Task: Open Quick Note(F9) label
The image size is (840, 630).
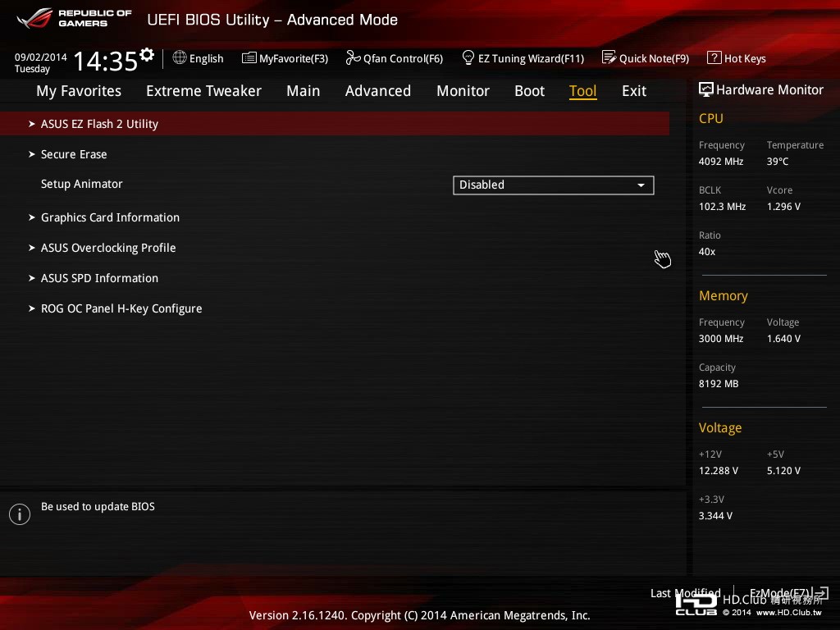Action: pos(654,58)
